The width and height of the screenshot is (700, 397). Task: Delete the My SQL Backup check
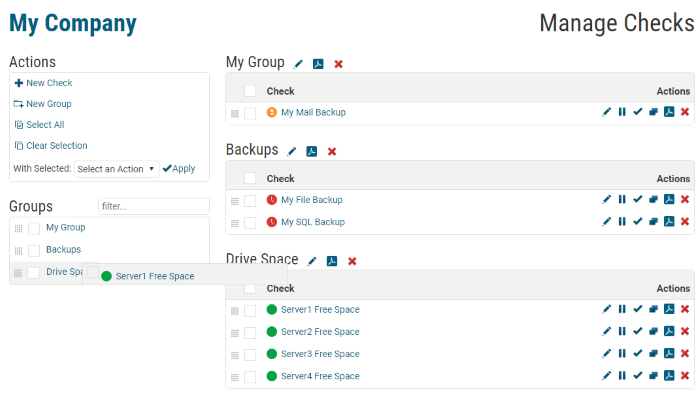pos(685,221)
